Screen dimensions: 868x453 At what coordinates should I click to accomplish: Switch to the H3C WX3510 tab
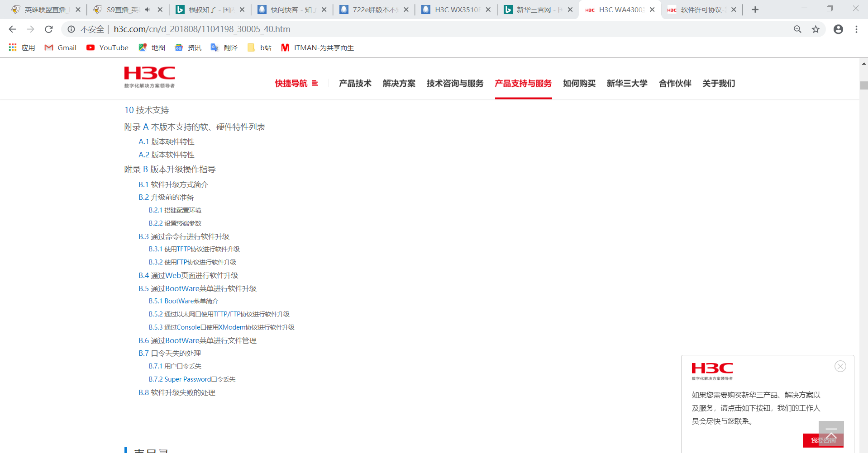click(456, 9)
